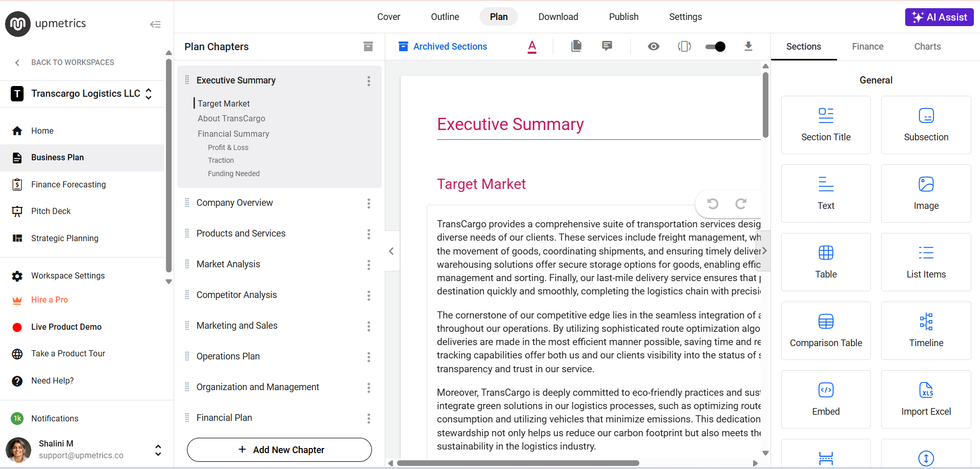Select the Profit & Loss subsection

coord(228,147)
